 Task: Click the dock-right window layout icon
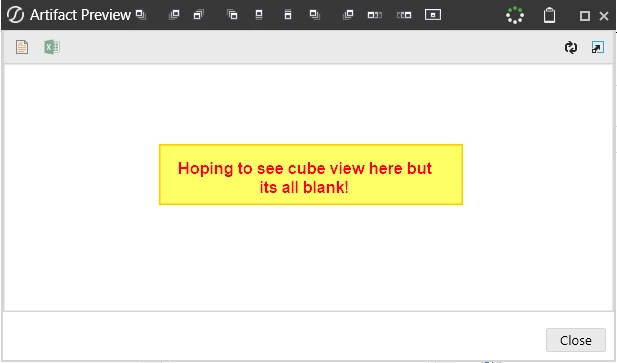pyautogui.click(x=404, y=15)
